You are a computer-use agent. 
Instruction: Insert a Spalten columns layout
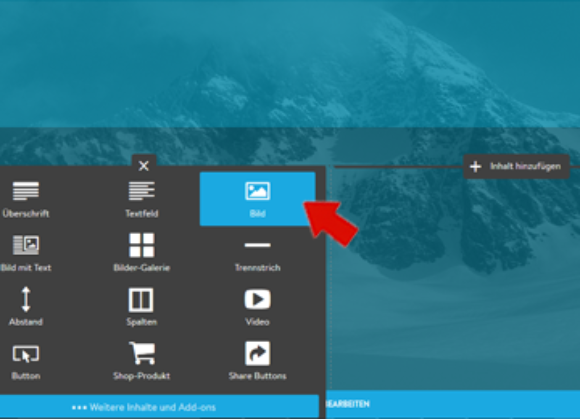tap(142, 307)
